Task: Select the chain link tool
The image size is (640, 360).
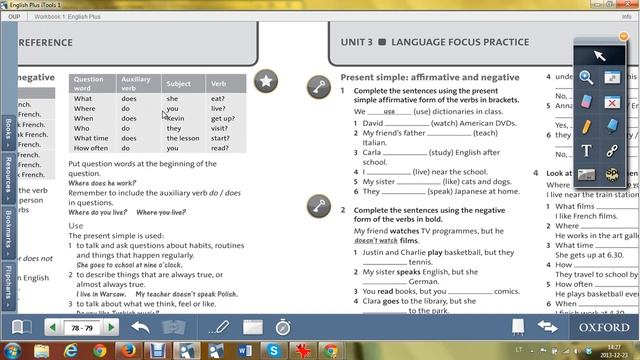Action: [x=612, y=151]
